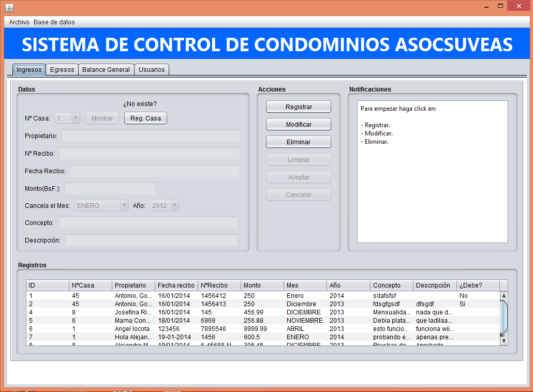The width and height of the screenshot is (533, 392).
Task: Click the registros table scrollbar thumb
Action: 504,316
